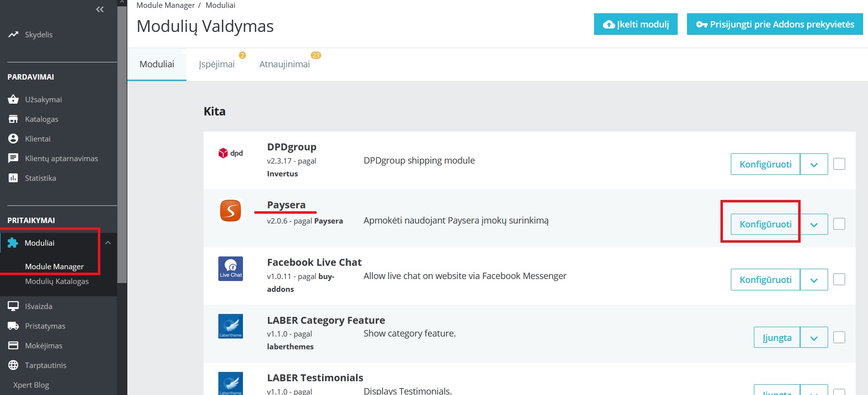Click the Moduliai breadcrumb link

click(x=220, y=5)
